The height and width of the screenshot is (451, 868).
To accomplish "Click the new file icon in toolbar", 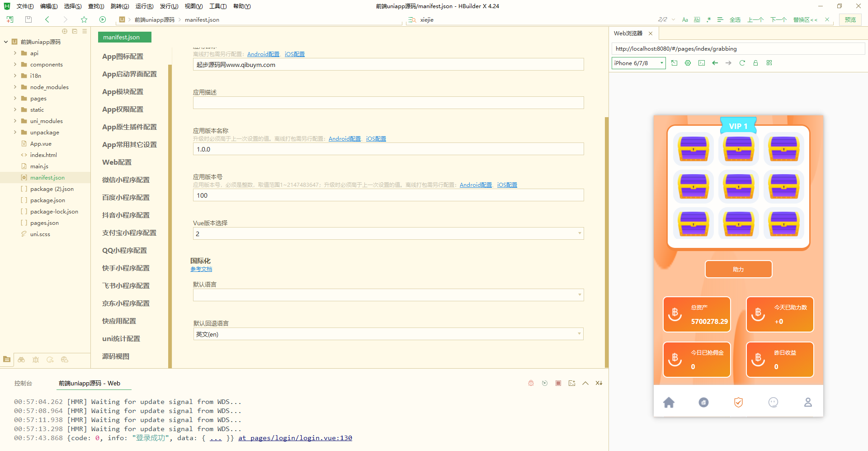I will 10,19.
